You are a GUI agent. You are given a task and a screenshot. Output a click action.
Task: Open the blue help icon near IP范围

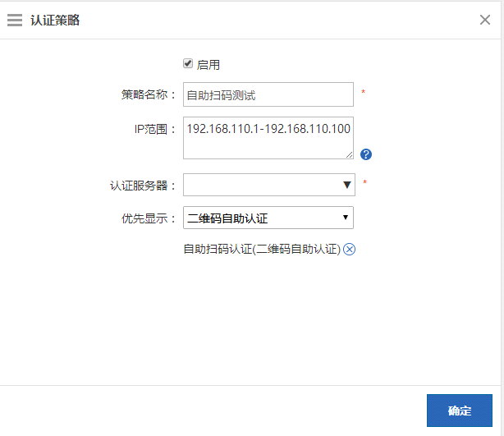366,154
